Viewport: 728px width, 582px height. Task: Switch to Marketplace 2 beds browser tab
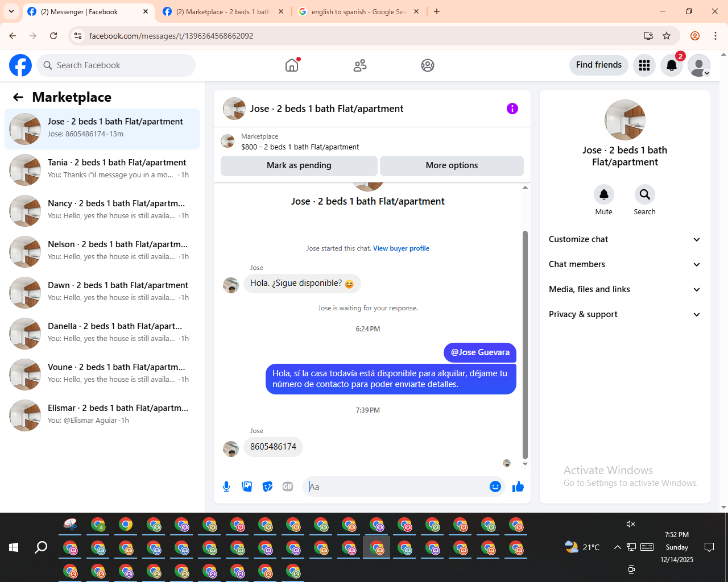tap(223, 11)
